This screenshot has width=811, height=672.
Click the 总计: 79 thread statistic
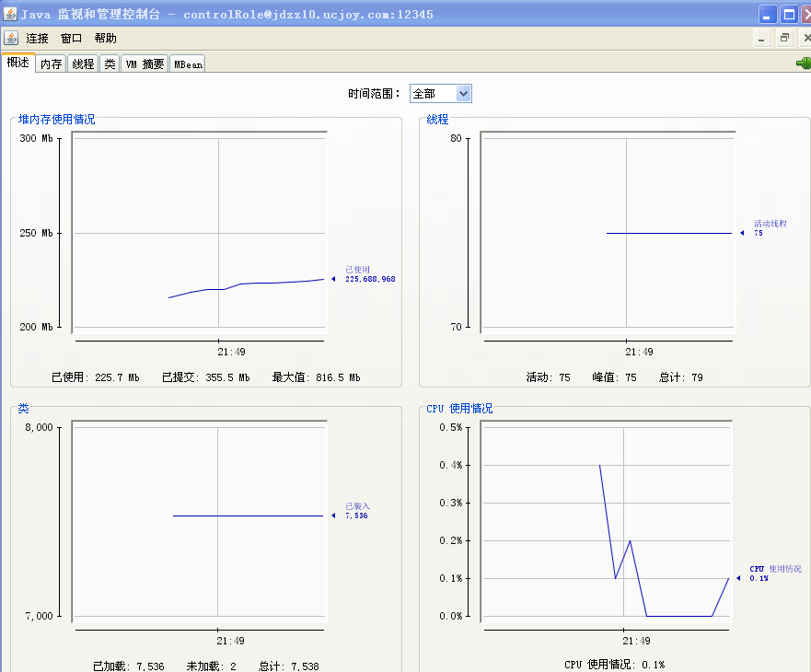pos(680,377)
